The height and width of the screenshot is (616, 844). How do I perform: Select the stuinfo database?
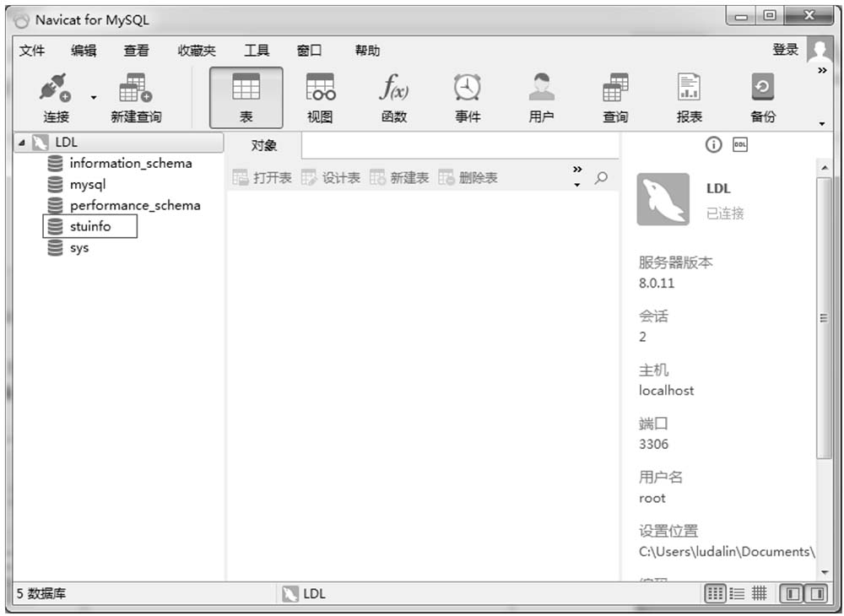(x=90, y=226)
